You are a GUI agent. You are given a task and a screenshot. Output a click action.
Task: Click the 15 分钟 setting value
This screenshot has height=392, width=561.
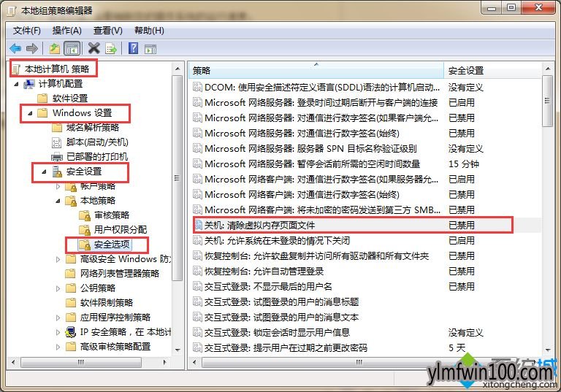[x=464, y=164]
